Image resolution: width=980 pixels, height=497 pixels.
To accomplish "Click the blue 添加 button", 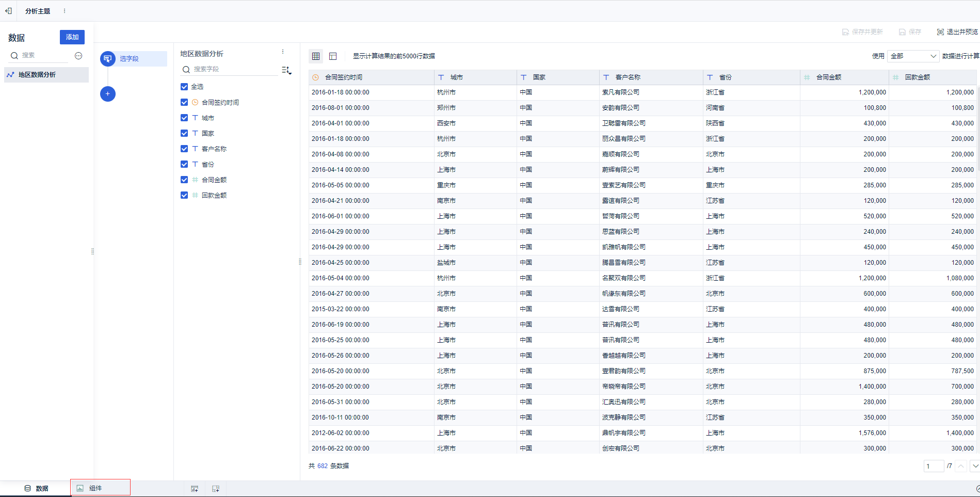I will (x=72, y=37).
